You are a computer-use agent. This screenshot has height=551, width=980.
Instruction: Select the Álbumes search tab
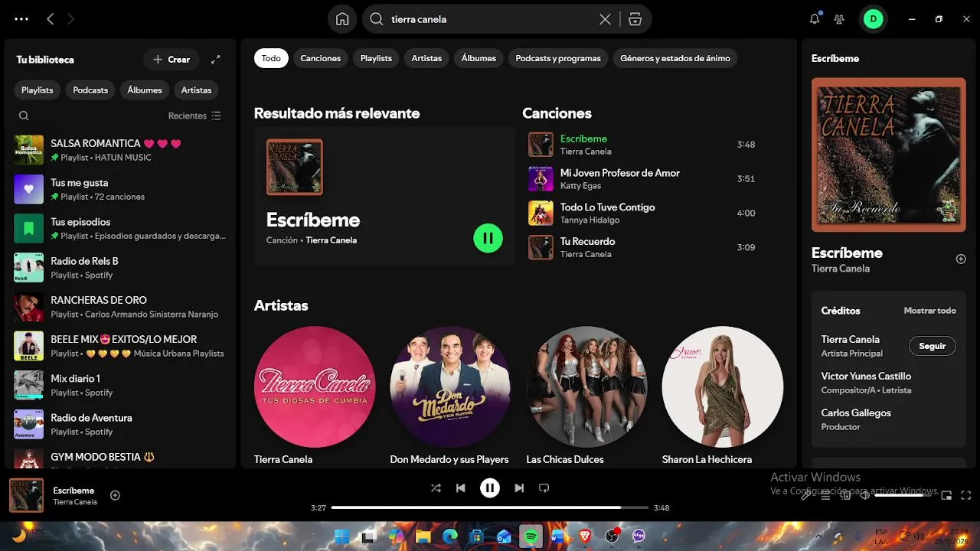point(479,58)
